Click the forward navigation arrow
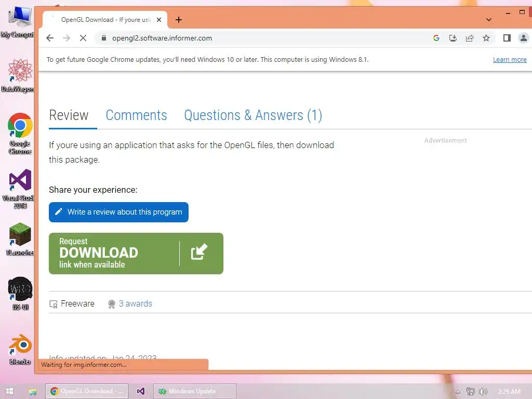 point(66,38)
